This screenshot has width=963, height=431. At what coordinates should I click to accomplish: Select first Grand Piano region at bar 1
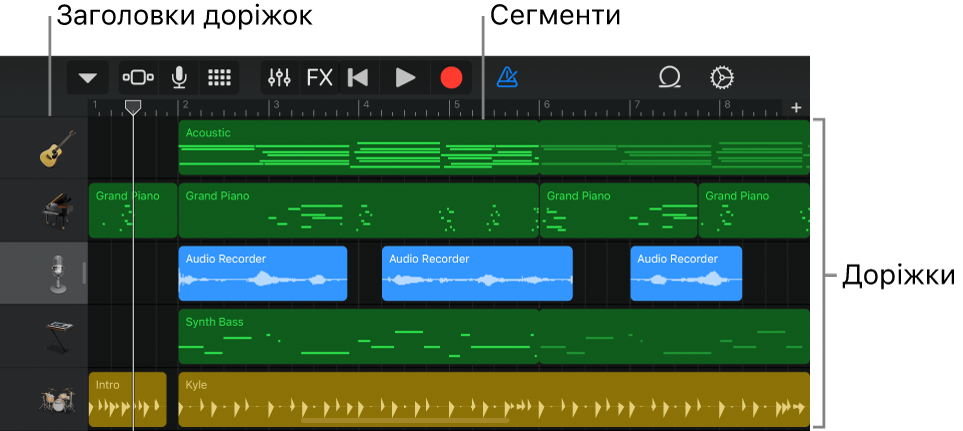[133, 211]
